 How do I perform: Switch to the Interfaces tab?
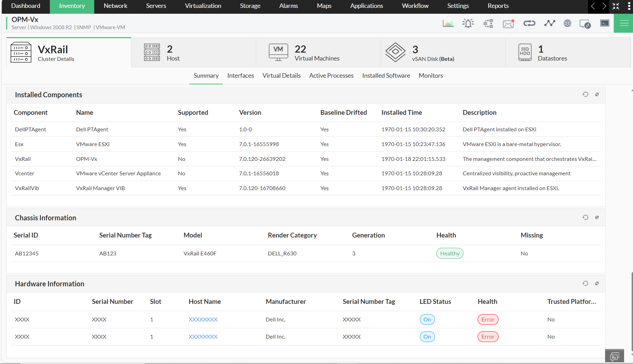[240, 76]
